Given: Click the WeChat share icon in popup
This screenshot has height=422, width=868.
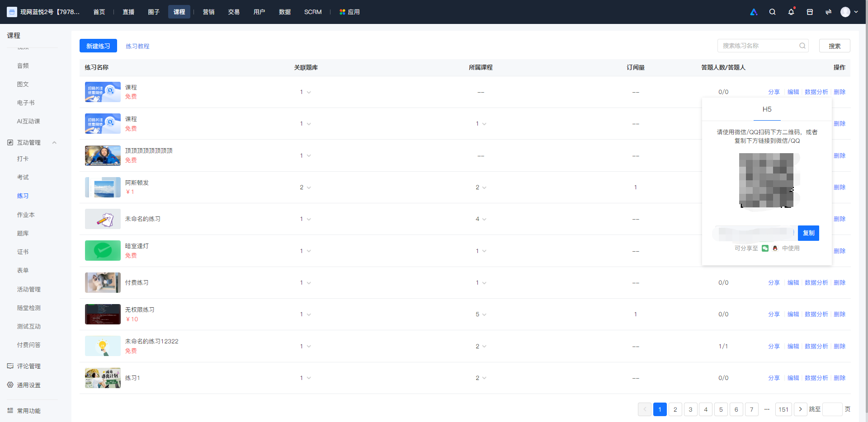Looking at the screenshot, I should [x=765, y=248].
